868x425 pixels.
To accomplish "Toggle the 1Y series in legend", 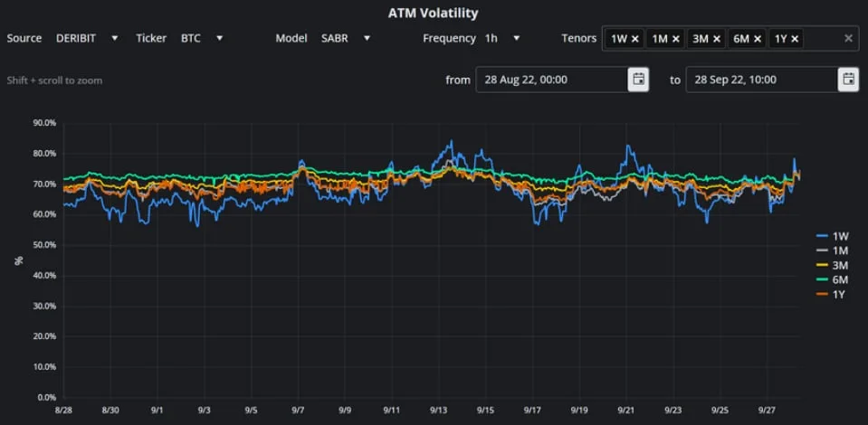I will click(x=831, y=295).
